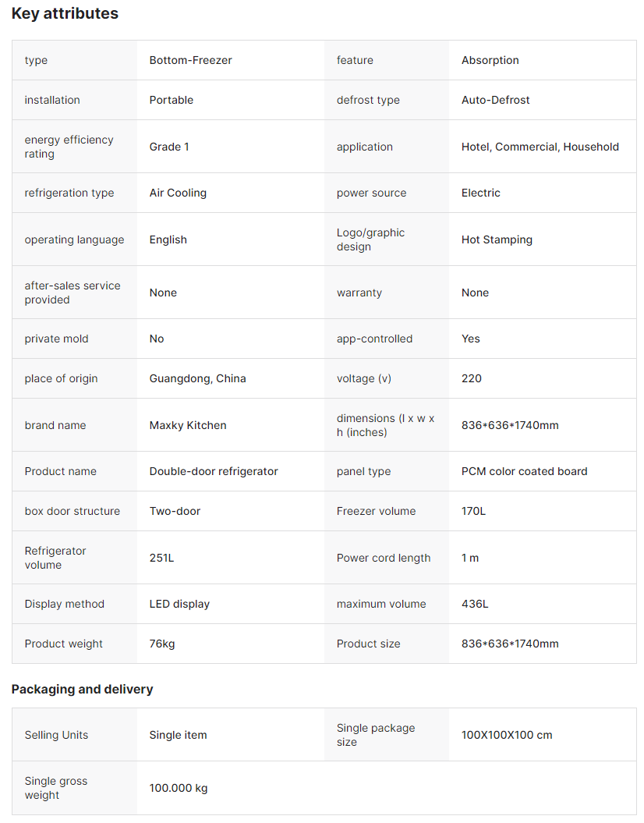The image size is (644, 823).
Task: Click the 170L freezer volume value
Action: [473, 511]
